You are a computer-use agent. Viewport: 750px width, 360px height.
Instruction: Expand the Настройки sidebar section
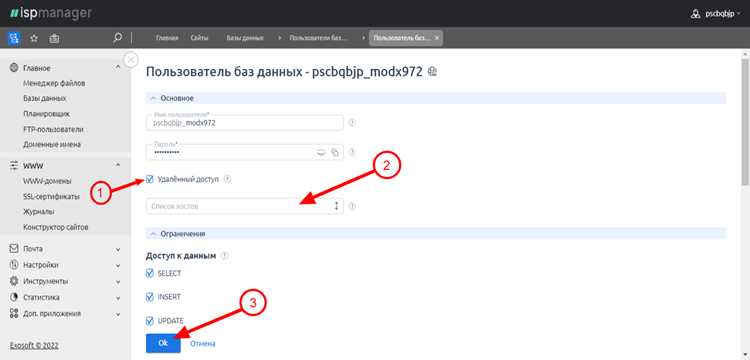pos(118,265)
